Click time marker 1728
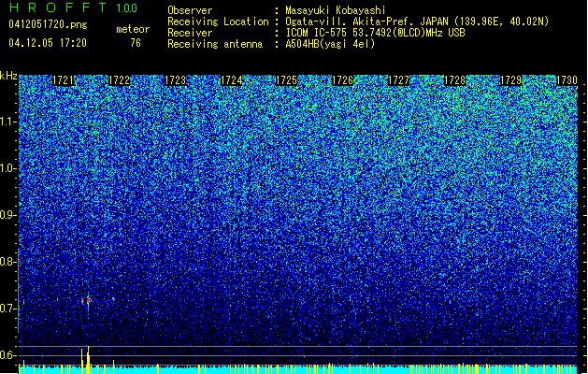 (x=455, y=80)
